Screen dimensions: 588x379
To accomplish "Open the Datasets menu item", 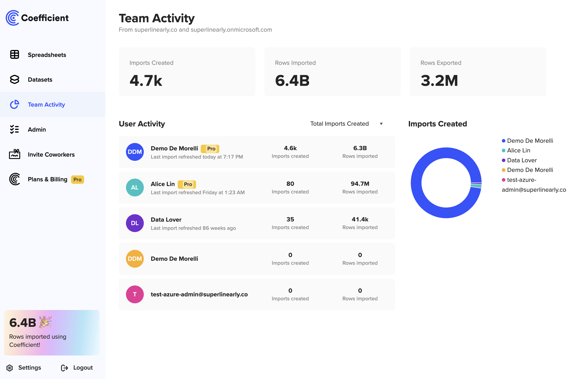I will (40, 80).
